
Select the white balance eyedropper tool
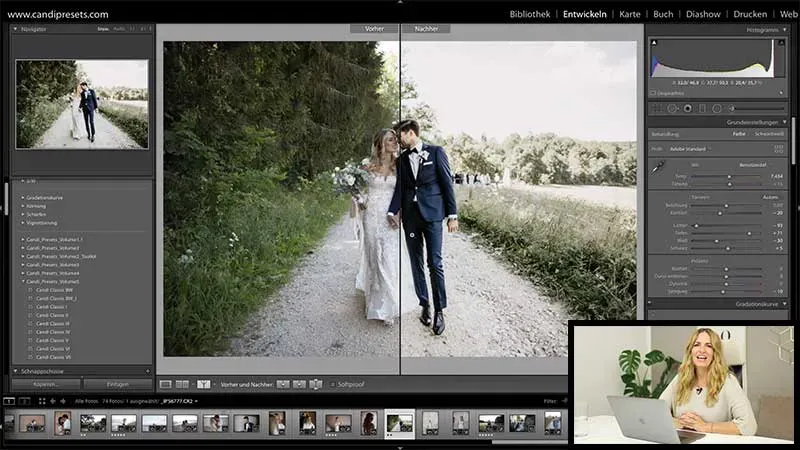tap(659, 167)
